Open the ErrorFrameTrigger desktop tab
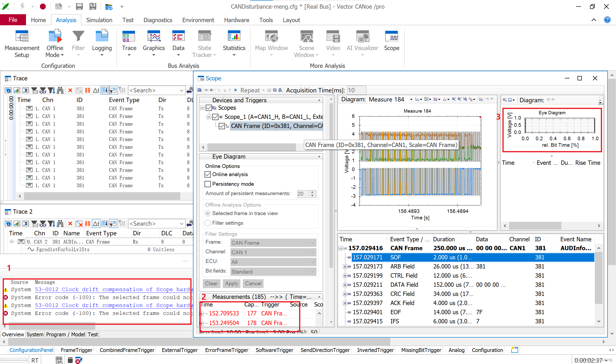Image resolution: width=616 pixels, height=364 pixels. pos(226,350)
